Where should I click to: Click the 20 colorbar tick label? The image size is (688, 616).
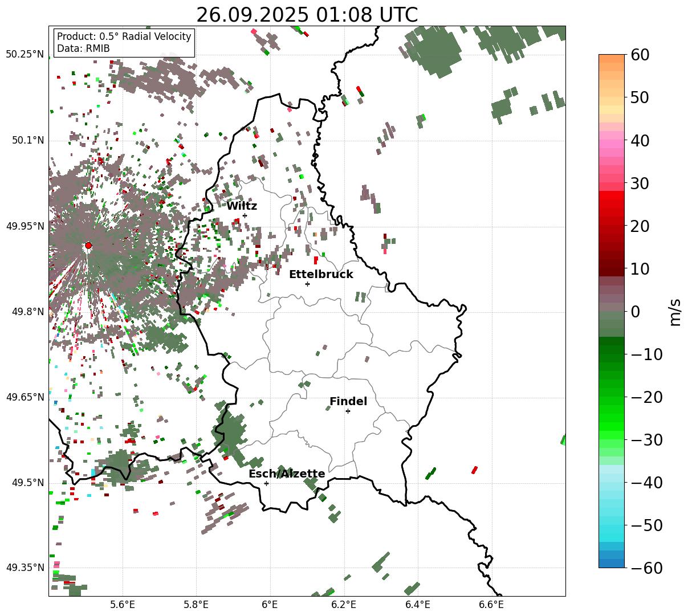click(640, 226)
